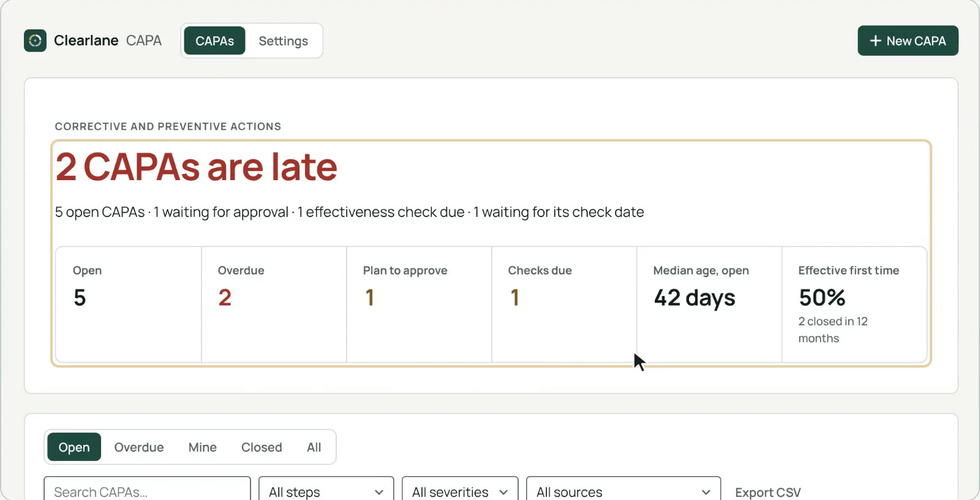Select the All CAPAs filter

[x=314, y=447]
